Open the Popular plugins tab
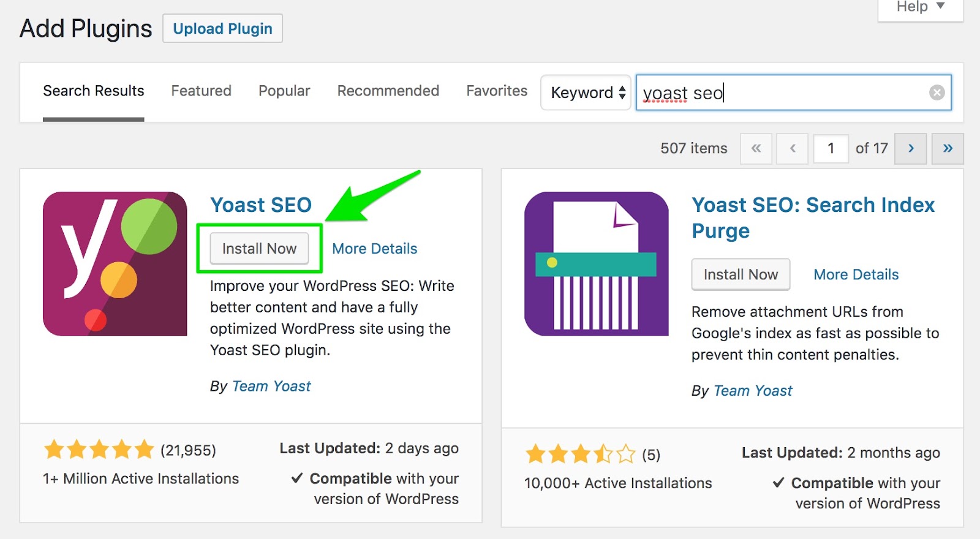980x539 pixels. pos(284,91)
